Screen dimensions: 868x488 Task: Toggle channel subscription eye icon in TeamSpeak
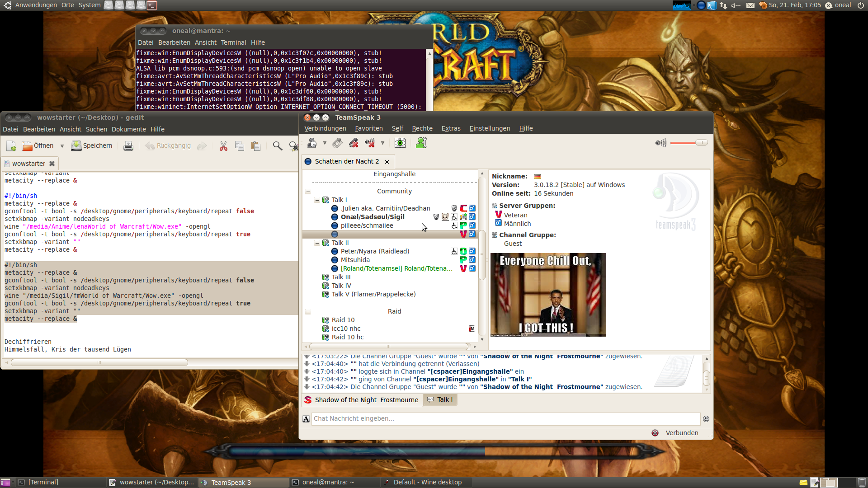[400, 143]
